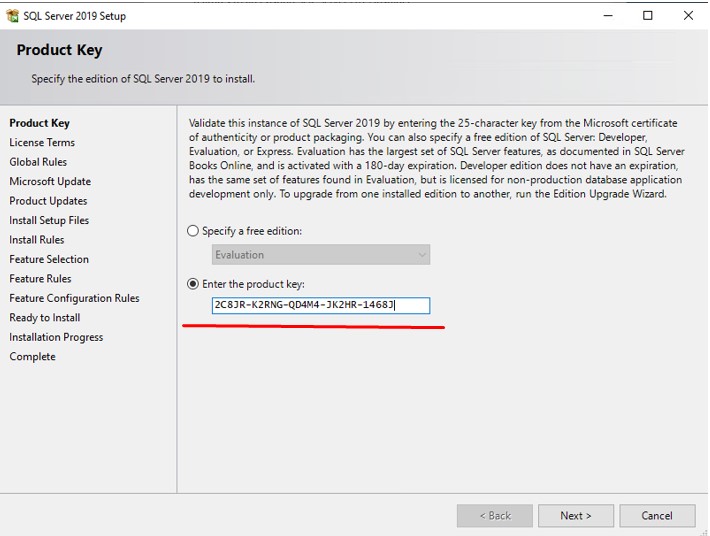This screenshot has height=536, width=710.
Task: Select Microsoft Update in the steps list
Action: click(x=50, y=182)
